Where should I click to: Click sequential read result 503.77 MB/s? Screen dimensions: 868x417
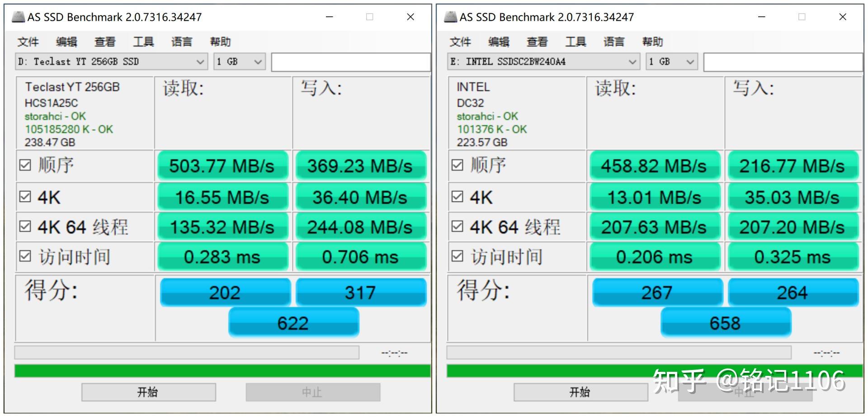222,166
